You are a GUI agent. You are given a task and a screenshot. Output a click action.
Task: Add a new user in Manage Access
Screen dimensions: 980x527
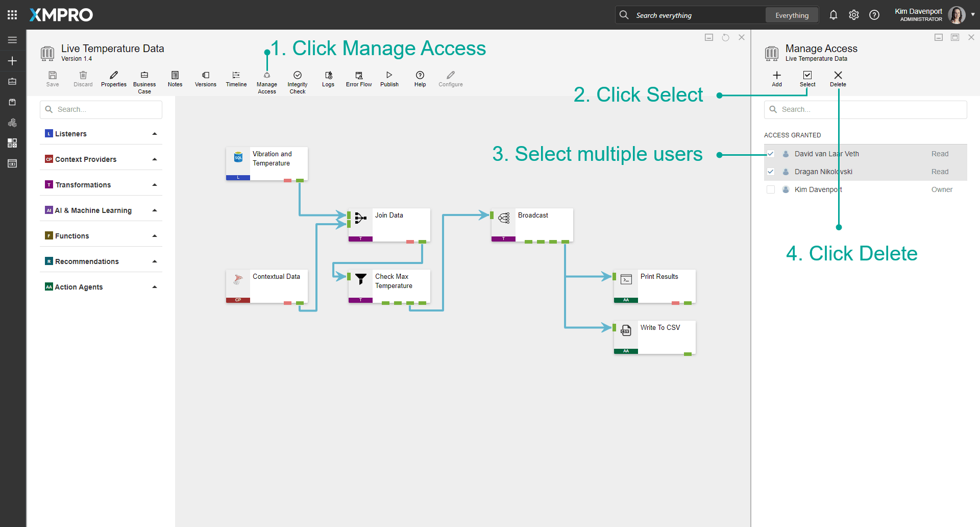click(776, 79)
